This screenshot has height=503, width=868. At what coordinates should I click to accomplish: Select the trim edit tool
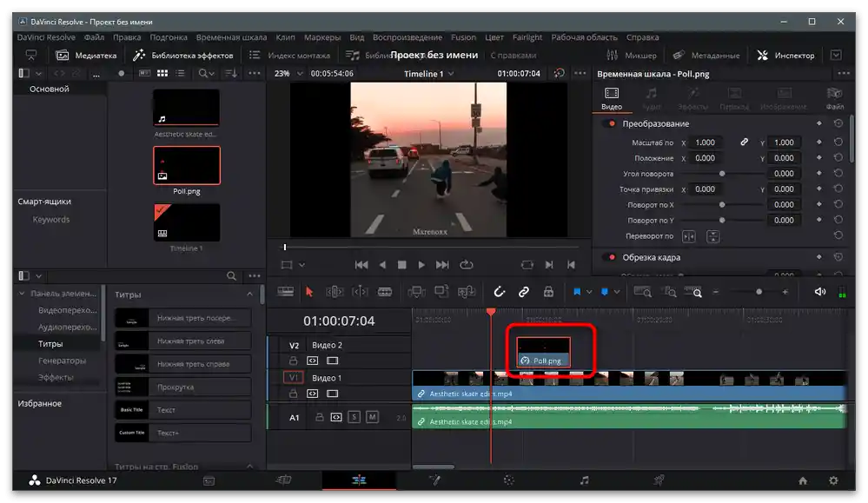335,292
